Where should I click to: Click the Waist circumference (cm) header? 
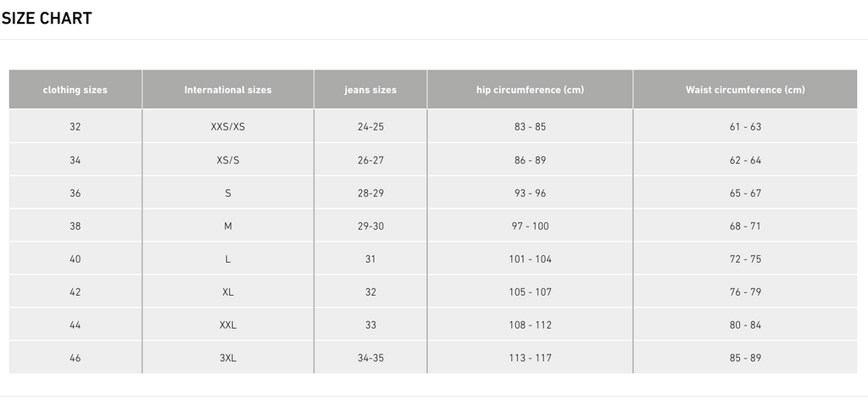coord(745,90)
